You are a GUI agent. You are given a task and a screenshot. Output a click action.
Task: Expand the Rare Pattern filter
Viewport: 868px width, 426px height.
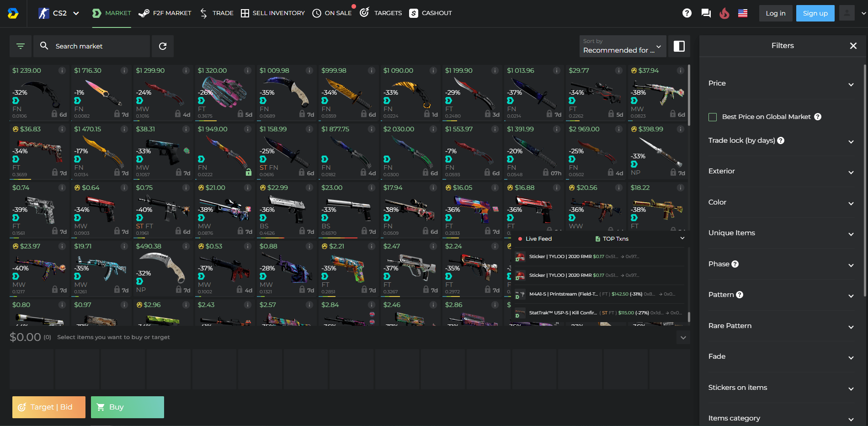coord(782,326)
